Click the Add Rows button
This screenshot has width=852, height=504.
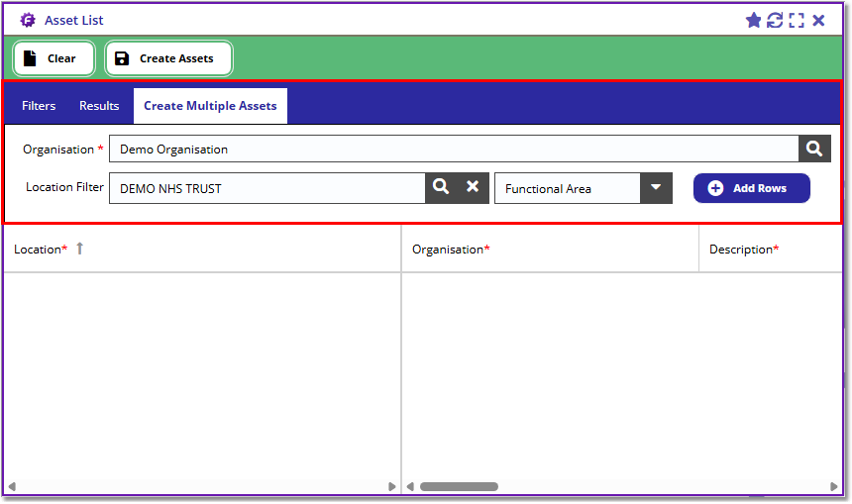click(752, 188)
